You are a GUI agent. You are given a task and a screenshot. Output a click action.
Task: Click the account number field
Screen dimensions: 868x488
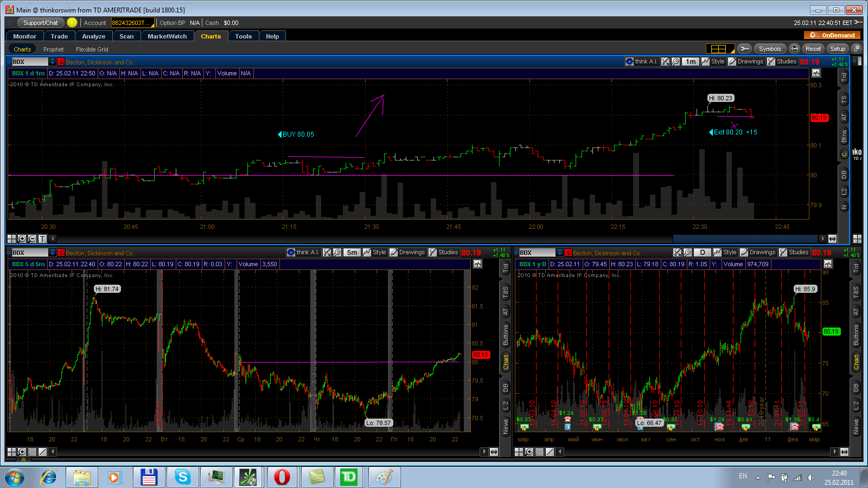132,23
